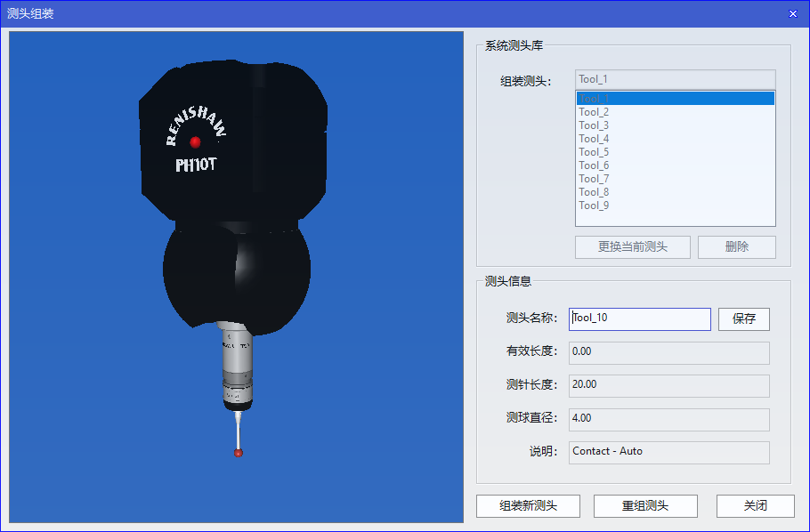
Task: Select Tool_5 in the probe list
Action: click(x=676, y=152)
